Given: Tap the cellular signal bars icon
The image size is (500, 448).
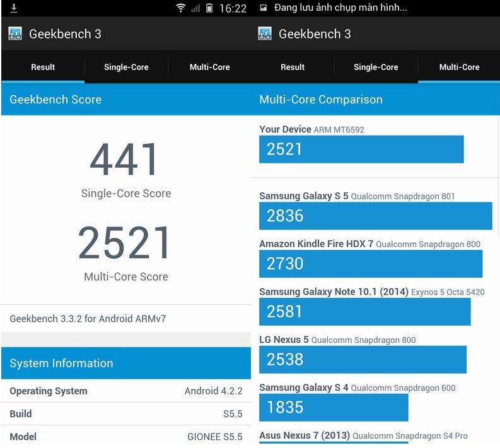Looking at the screenshot, I should click(195, 8).
